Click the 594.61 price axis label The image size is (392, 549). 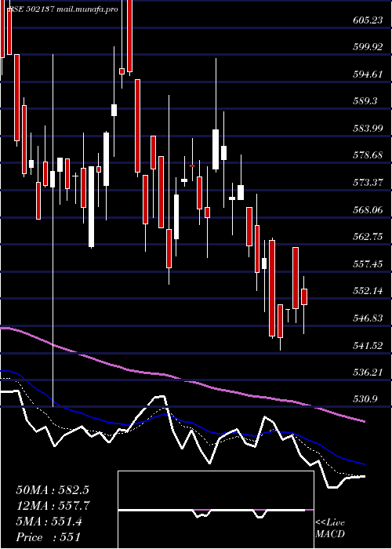(368, 75)
